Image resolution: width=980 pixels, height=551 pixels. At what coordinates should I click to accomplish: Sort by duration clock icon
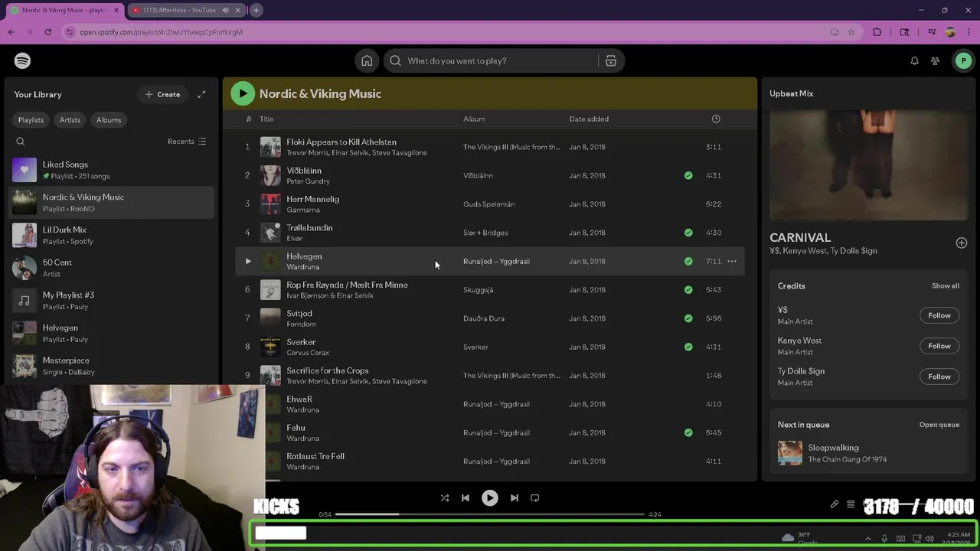(716, 119)
